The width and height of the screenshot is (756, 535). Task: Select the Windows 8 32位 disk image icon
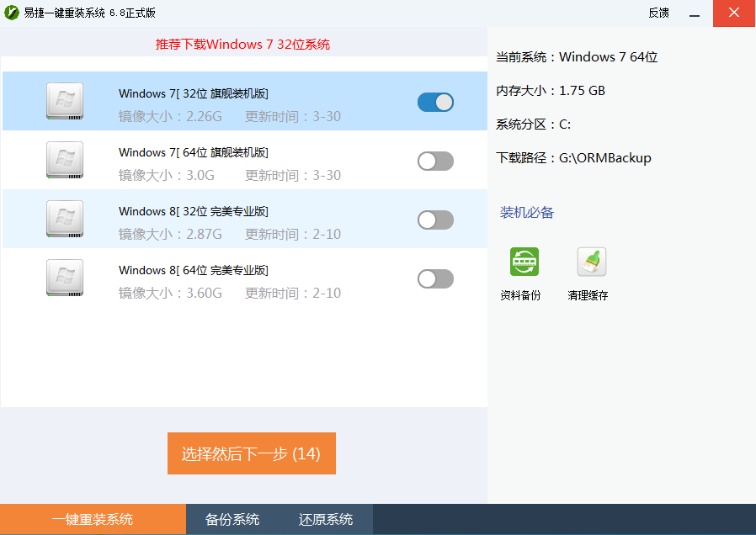click(65, 219)
